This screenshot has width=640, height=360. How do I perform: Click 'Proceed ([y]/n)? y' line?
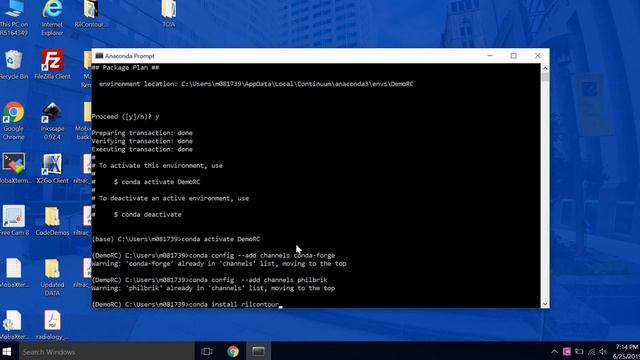(125, 117)
